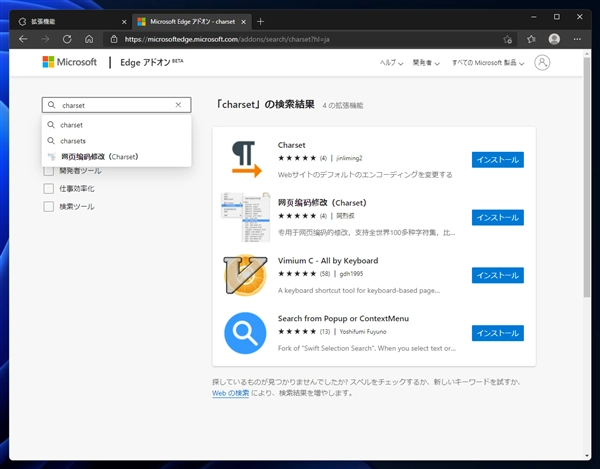Expand the 開発者 dropdown menu
The height and width of the screenshot is (469, 600).
click(x=426, y=63)
